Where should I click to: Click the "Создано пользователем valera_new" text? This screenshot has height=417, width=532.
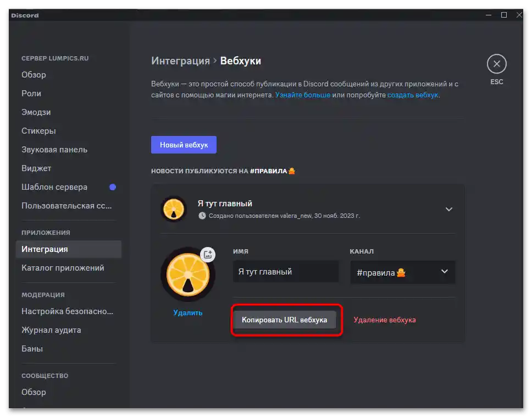click(260, 216)
